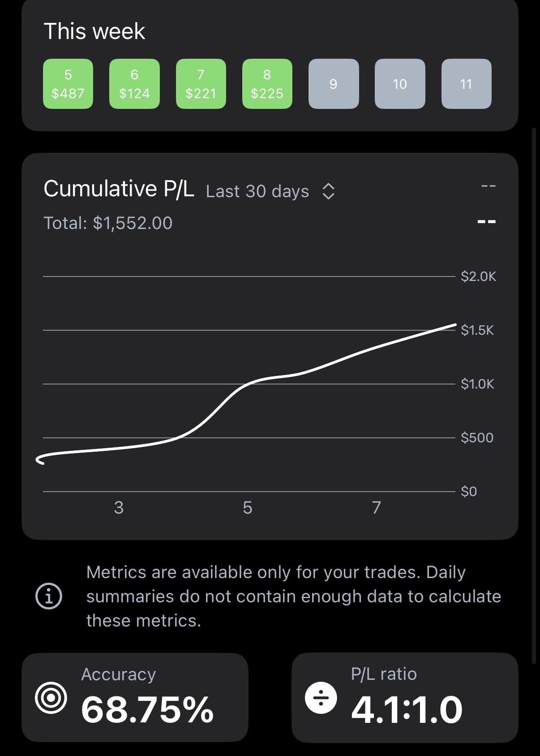This screenshot has width=540, height=756.
Task: Tap the Cumulative P/L heading
Action: pos(119,189)
